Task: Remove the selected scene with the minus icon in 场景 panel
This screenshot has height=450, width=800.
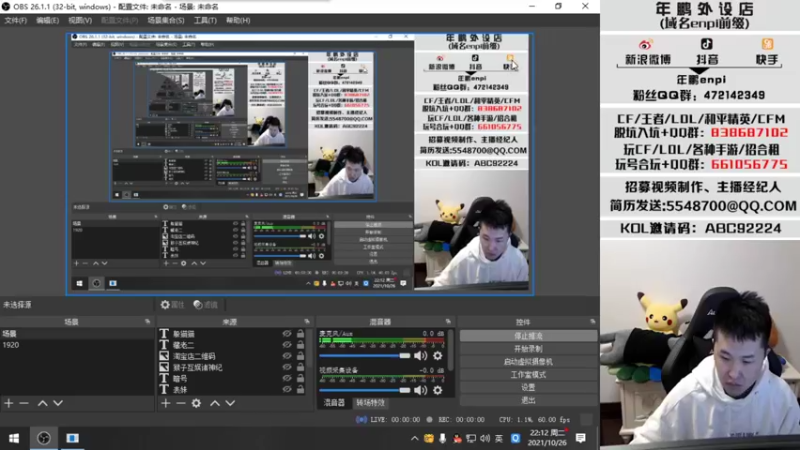Action: (x=24, y=403)
